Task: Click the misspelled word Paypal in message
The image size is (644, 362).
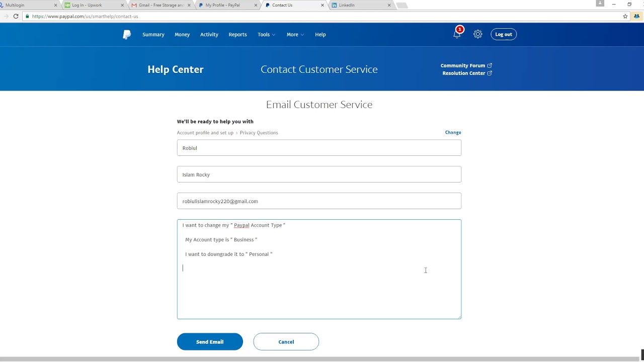Action: 242,225
